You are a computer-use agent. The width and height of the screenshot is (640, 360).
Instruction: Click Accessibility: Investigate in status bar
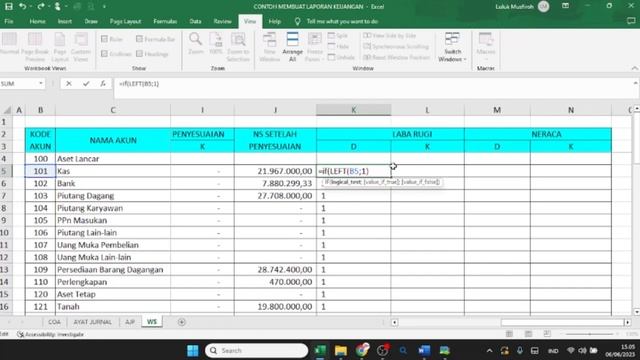pyautogui.click(x=50, y=334)
